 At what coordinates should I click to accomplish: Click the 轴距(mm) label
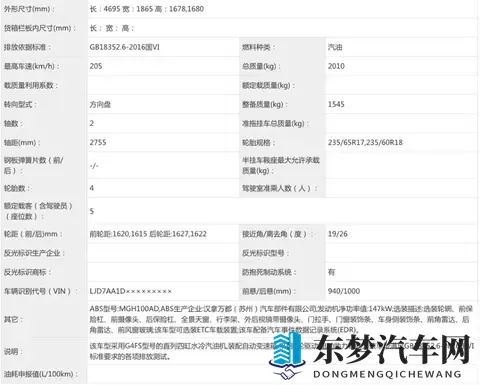pos(22,143)
